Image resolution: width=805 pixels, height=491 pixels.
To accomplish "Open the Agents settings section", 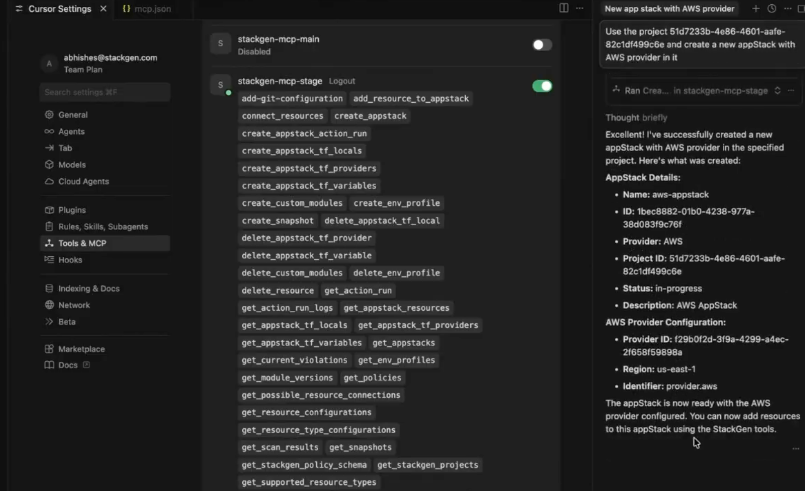I will point(71,131).
